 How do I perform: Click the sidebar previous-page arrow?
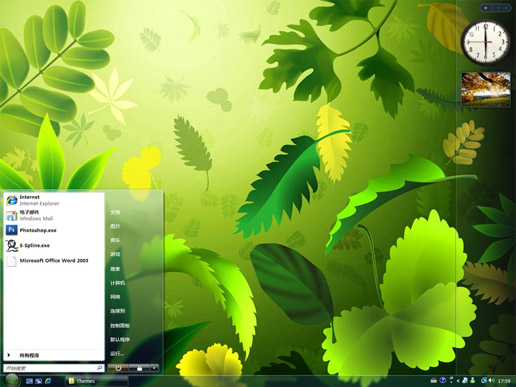(x=498, y=7)
